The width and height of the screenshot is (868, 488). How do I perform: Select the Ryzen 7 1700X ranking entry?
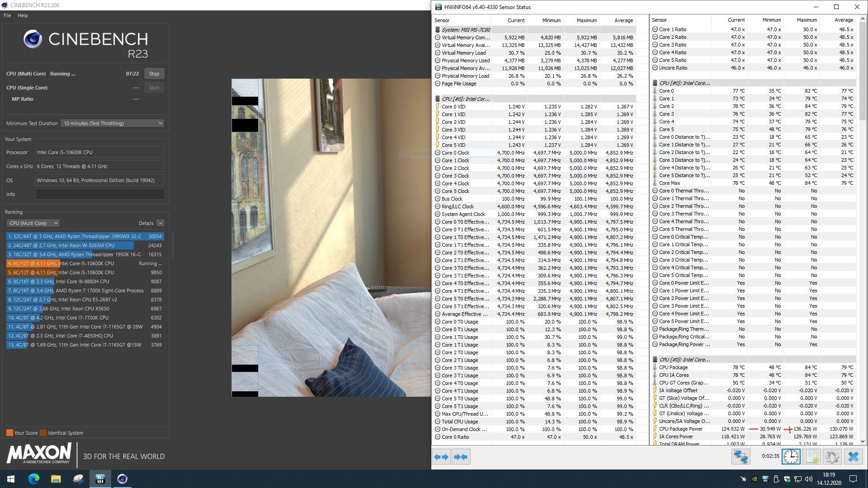(85, 291)
